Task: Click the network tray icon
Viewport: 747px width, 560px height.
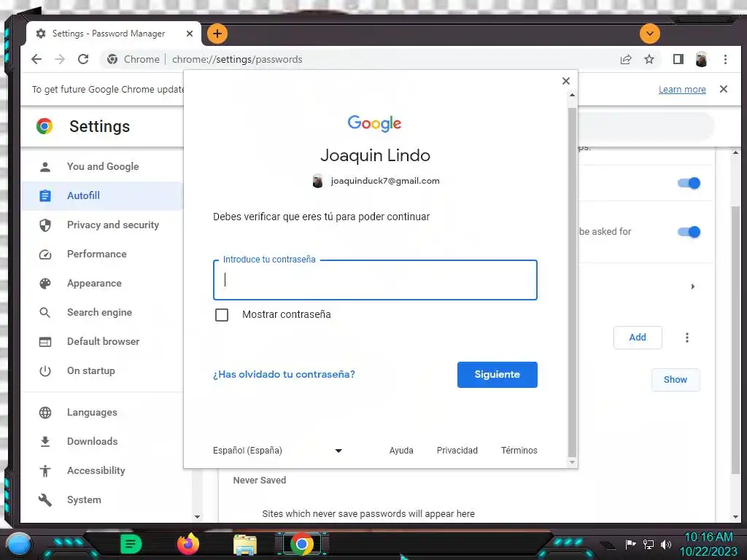Action: (648, 544)
